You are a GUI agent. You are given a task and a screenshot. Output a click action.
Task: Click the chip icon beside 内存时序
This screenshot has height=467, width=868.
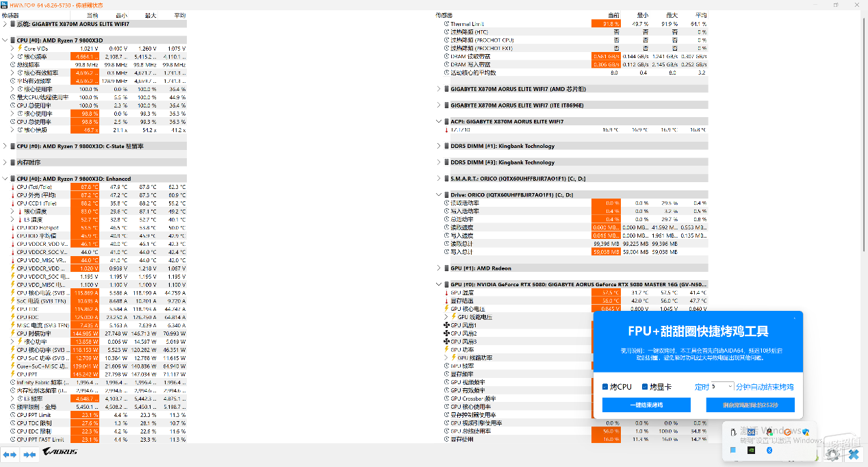pyautogui.click(x=12, y=162)
